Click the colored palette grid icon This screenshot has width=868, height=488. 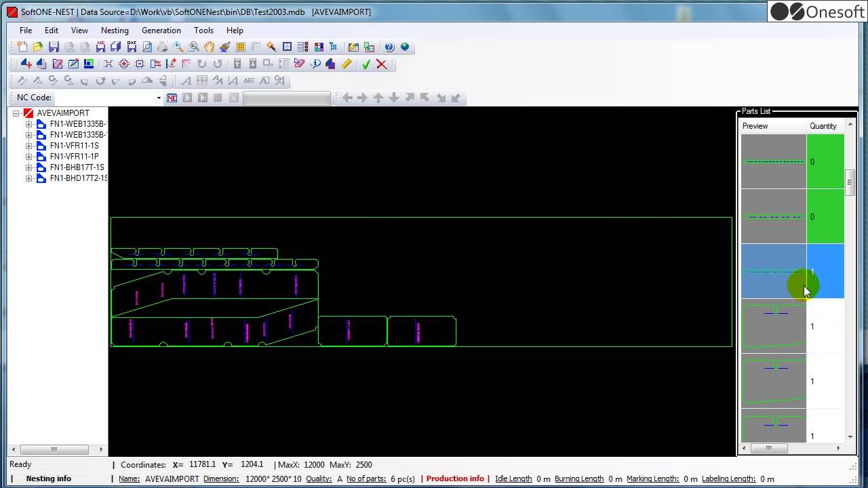pos(319,47)
